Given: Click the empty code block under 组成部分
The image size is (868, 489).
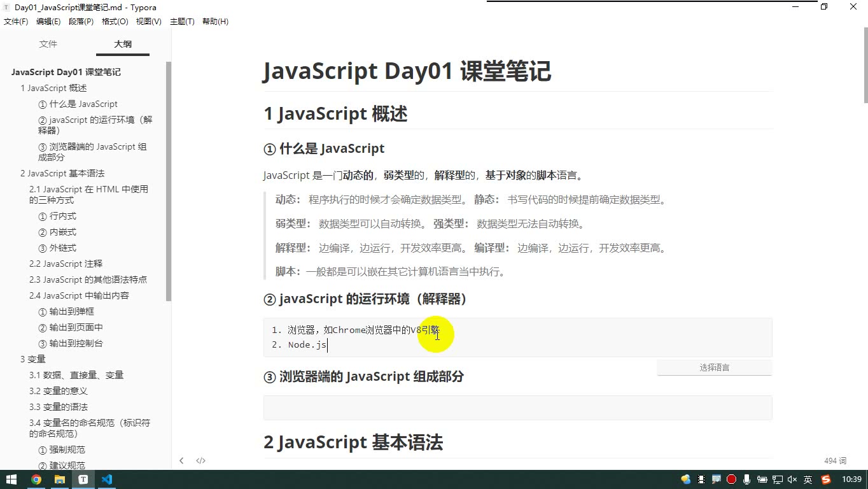Looking at the screenshot, I should (517, 407).
